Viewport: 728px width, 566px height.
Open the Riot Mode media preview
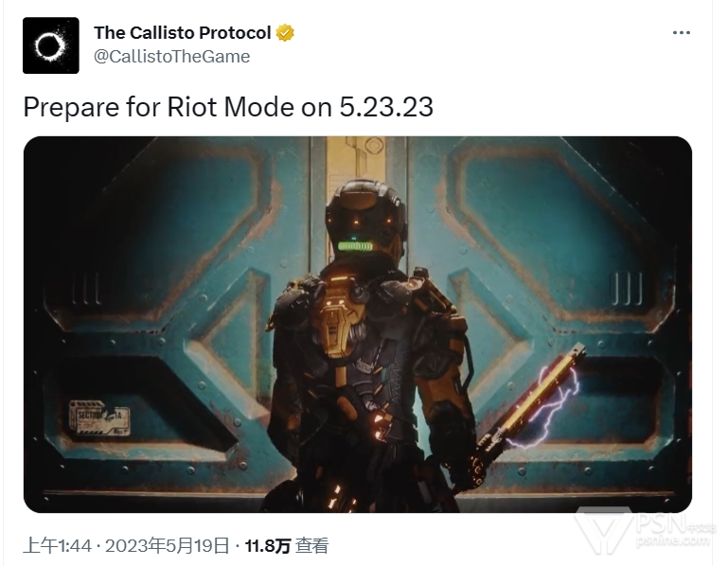click(358, 324)
